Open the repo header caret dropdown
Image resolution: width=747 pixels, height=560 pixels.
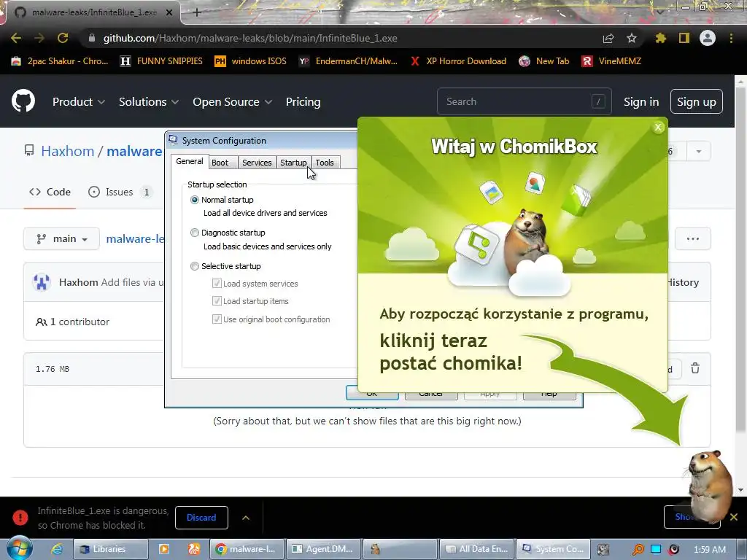(x=698, y=152)
